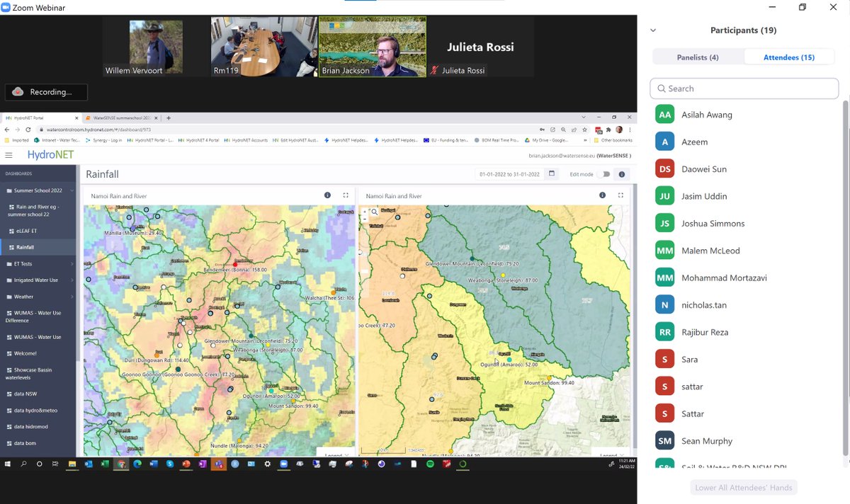Click the Bendemeer (Bonna) 158.00 red marker
This screenshot has height=504, width=850.
pyautogui.click(x=236, y=264)
